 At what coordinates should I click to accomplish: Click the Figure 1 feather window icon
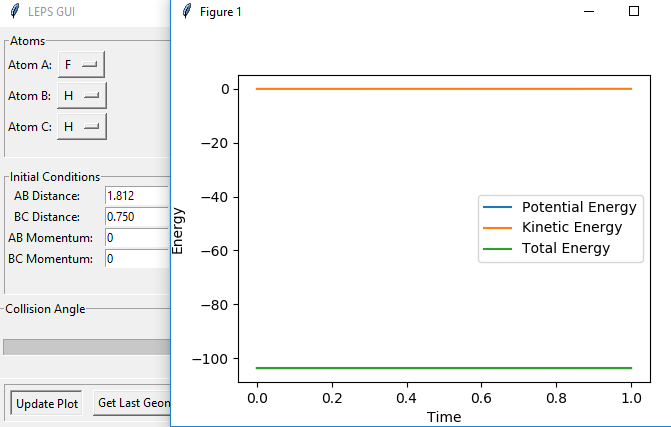point(186,12)
